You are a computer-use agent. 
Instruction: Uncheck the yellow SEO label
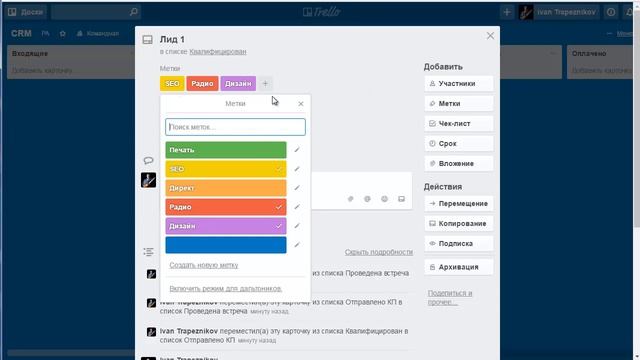[226, 169]
